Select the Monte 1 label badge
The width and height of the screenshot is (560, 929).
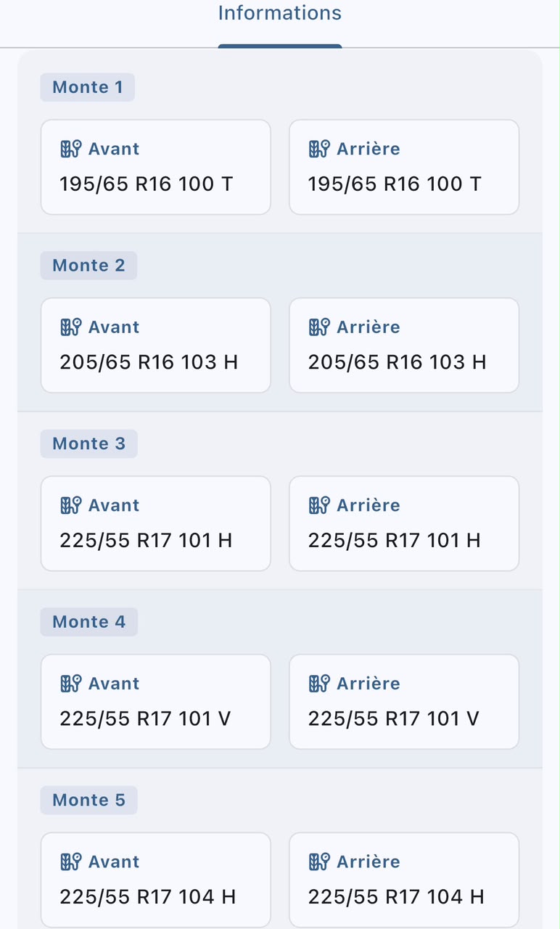coord(88,87)
